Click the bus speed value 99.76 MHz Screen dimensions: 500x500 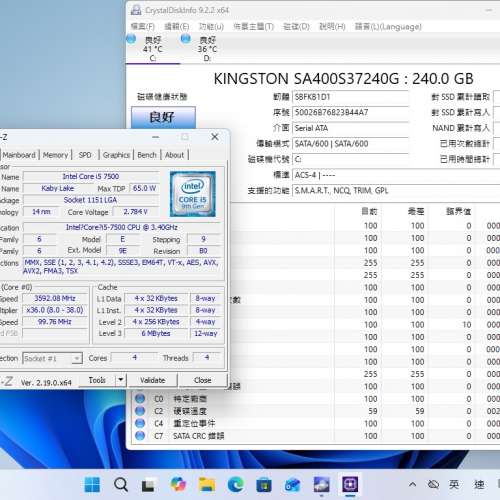click(x=55, y=322)
